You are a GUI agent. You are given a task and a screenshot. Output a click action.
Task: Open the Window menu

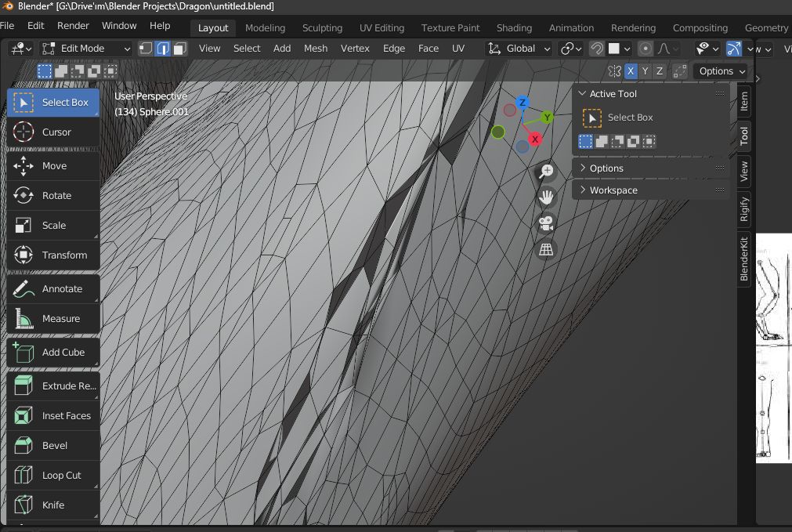tap(119, 26)
